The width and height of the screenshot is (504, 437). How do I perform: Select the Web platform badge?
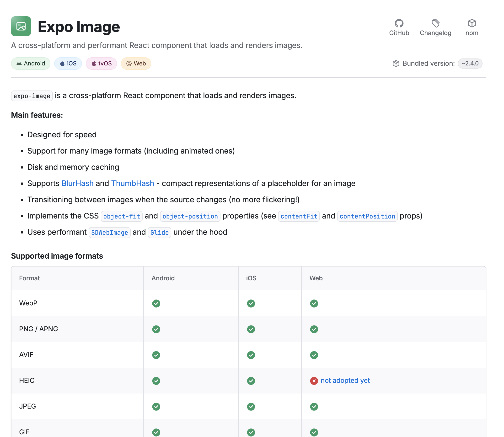coord(136,64)
